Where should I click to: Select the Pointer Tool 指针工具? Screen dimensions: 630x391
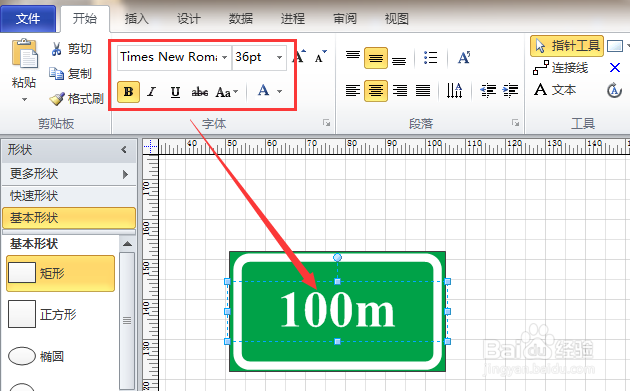(567, 46)
